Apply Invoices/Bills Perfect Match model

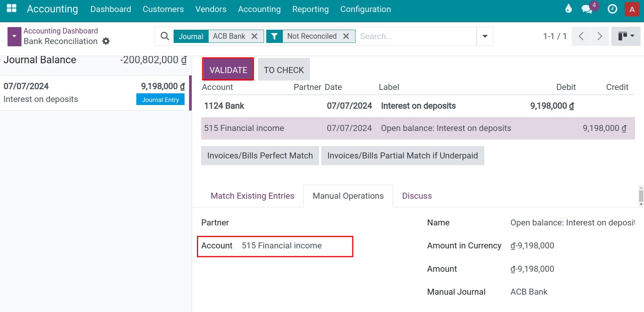click(260, 155)
